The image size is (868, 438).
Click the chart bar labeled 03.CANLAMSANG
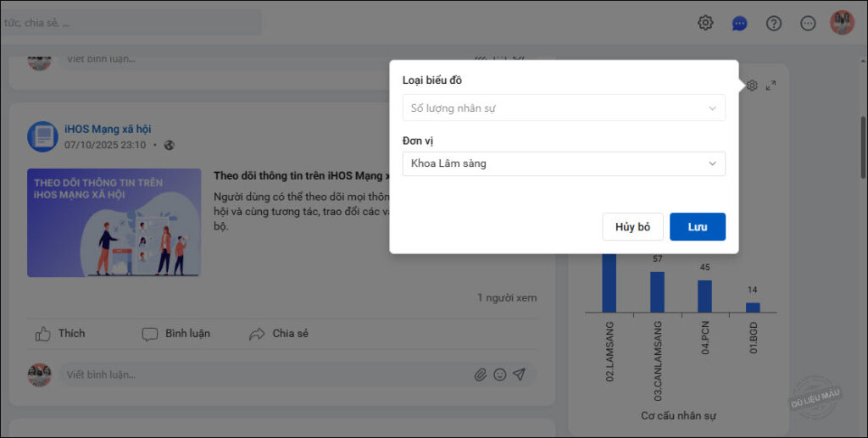click(657, 292)
